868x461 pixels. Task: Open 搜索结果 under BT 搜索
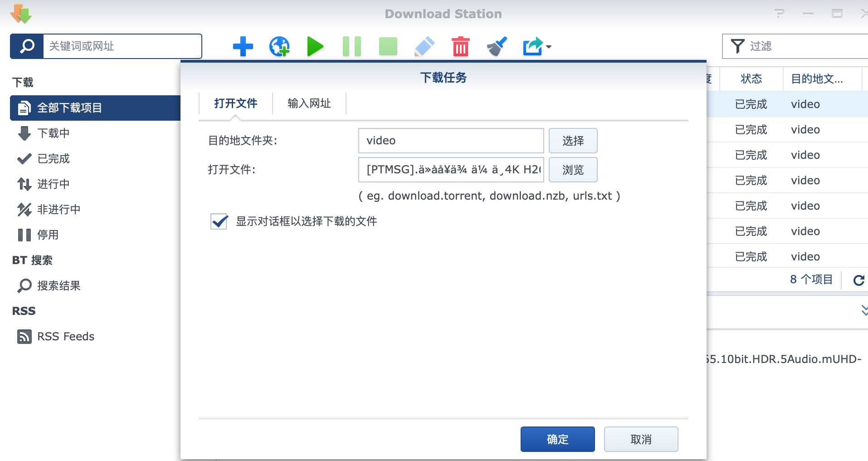(x=95, y=286)
